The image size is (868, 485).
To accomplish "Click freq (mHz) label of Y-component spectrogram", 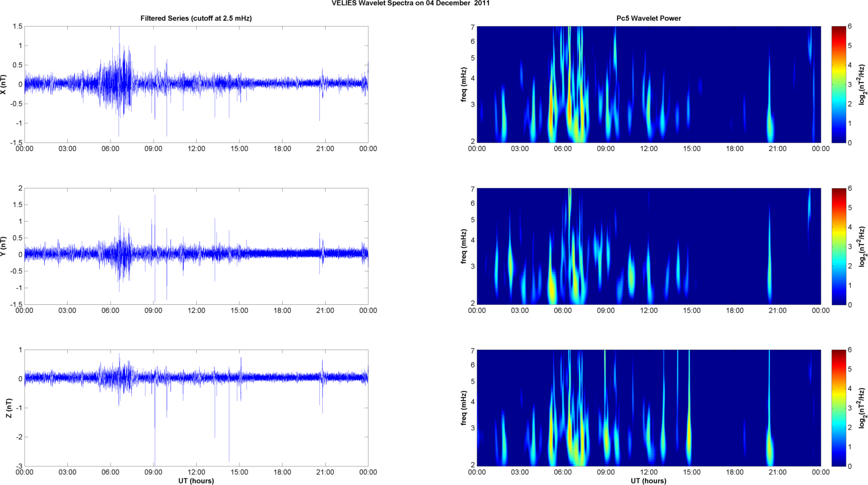I will [x=464, y=246].
